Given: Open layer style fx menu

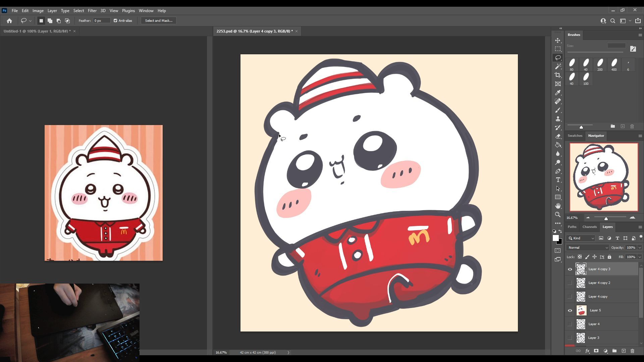Looking at the screenshot, I should click(587, 351).
